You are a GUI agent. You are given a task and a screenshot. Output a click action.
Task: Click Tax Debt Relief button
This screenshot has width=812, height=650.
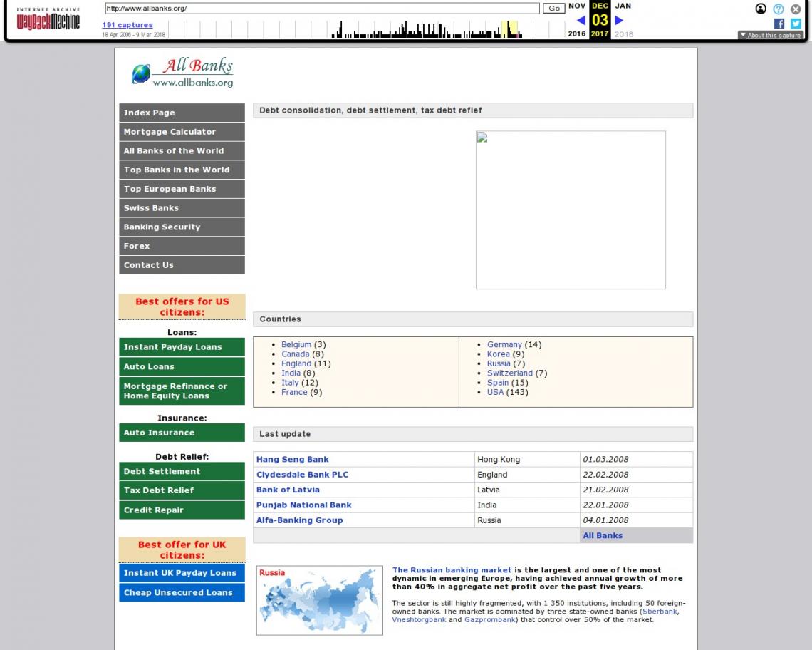(182, 490)
